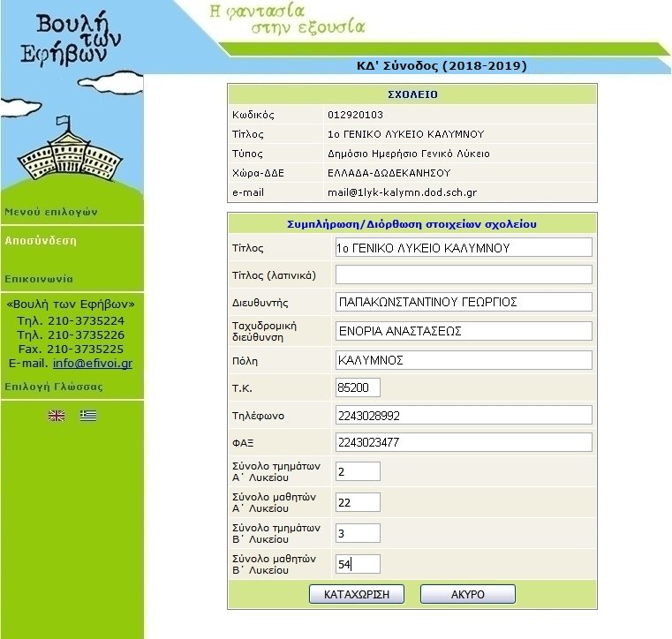Viewport: 672px width, 639px height.
Task: Select the ΕΛΛΑΔΑ-ΔΩΔΕΚΑΝΗΣΟΥ value
Action: [389, 173]
